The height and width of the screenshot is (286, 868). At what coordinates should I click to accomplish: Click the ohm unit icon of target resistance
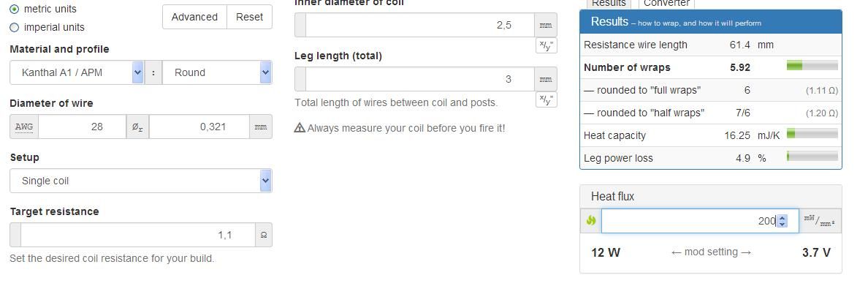[264, 235]
